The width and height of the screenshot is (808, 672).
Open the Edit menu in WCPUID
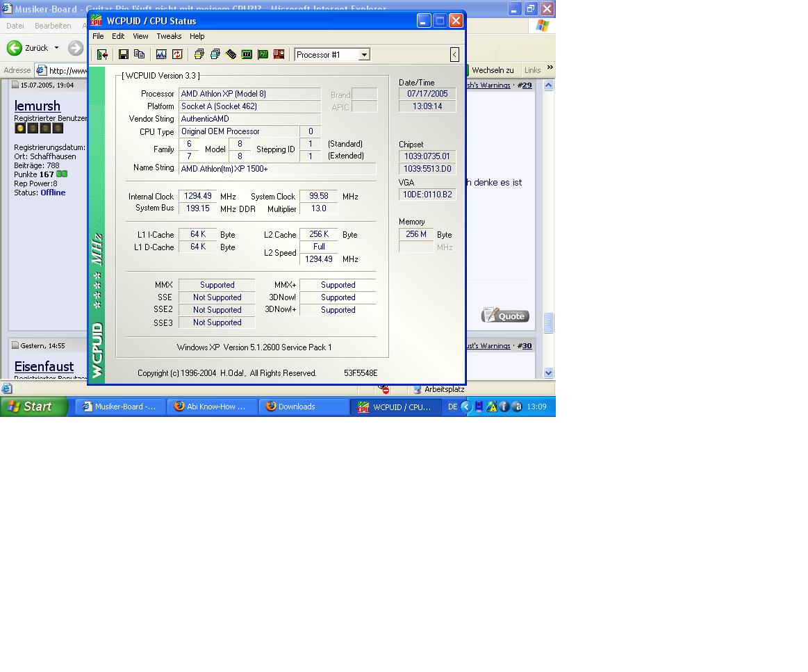(x=118, y=36)
